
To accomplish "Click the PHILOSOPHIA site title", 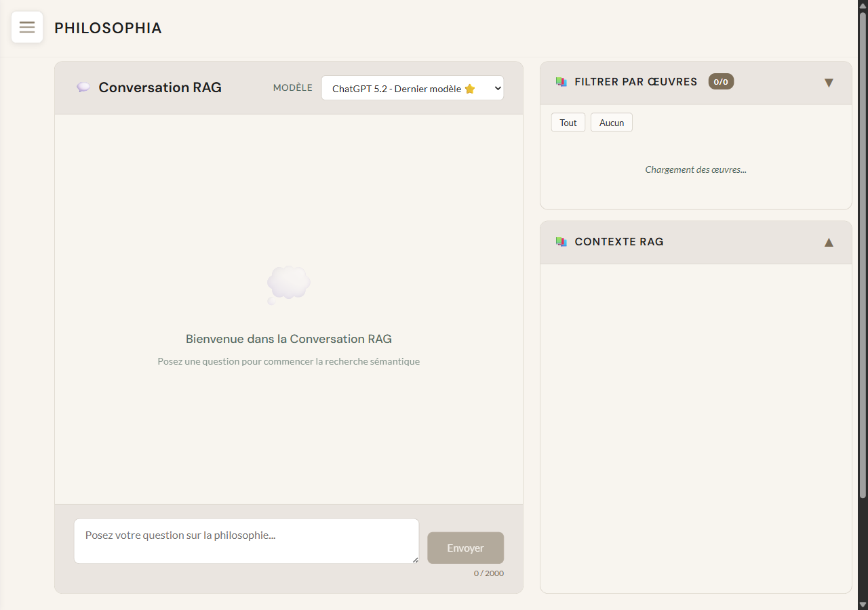I will pos(108,28).
